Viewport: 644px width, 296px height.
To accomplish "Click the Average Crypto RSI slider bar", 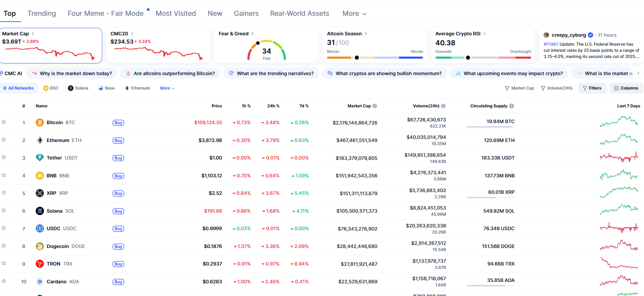I will pyautogui.click(x=483, y=58).
